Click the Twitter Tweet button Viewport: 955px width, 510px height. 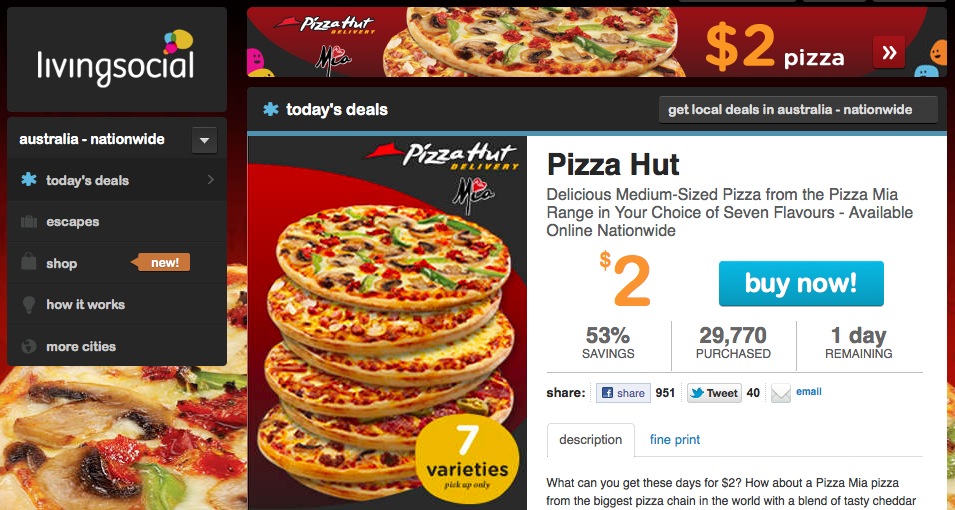pos(714,393)
